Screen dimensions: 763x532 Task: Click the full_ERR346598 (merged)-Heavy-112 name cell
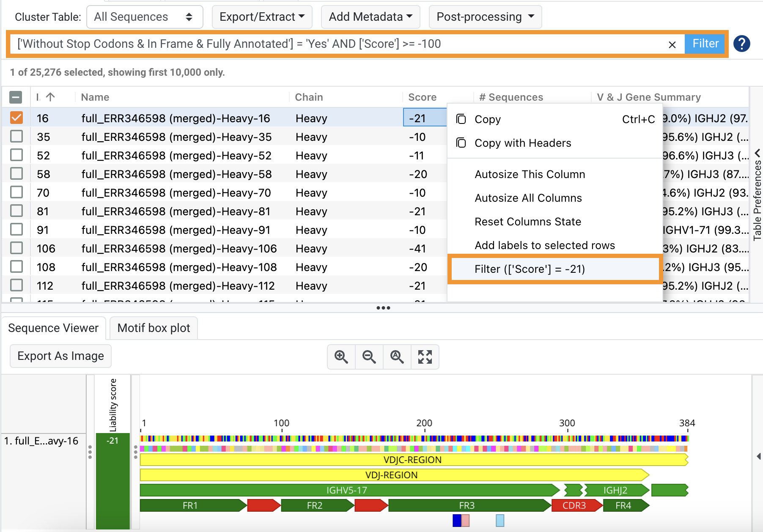click(x=178, y=286)
